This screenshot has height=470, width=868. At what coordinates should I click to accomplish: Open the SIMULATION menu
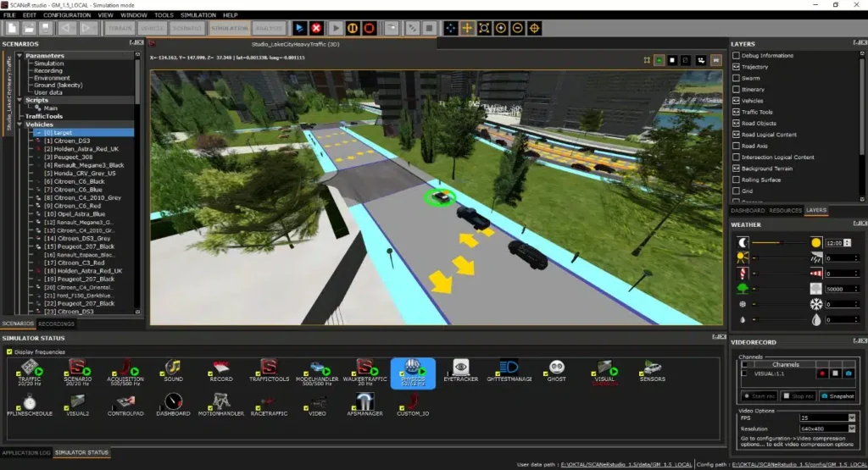click(198, 15)
